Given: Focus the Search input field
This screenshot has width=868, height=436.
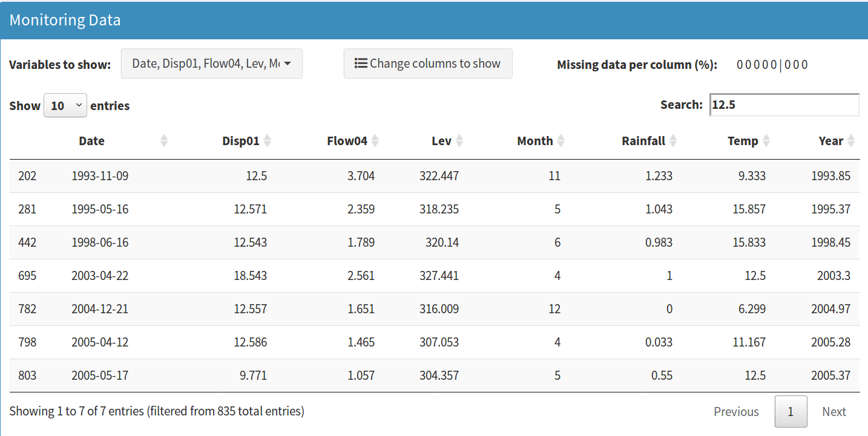Looking at the screenshot, I should click(784, 105).
